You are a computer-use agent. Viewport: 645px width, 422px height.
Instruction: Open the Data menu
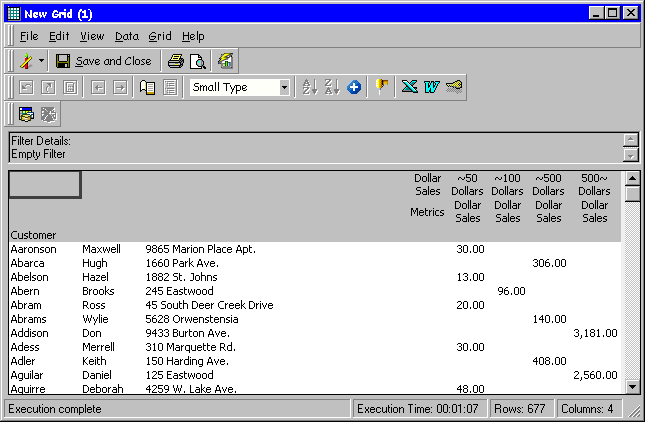pyautogui.click(x=127, y=37)
